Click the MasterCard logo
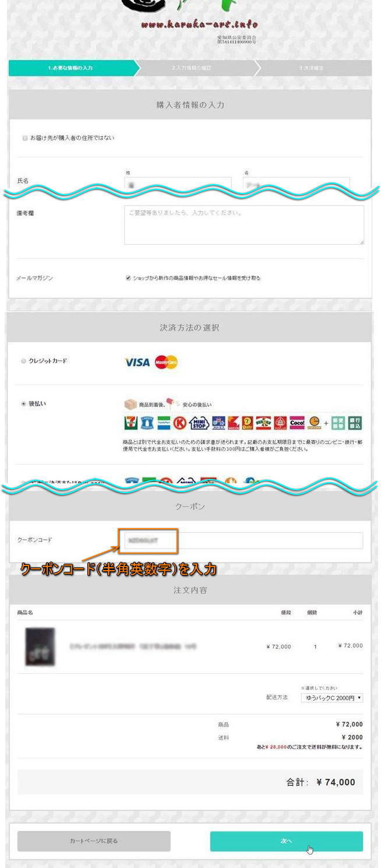Screen dimensions: 381x868 coord(166,362)
